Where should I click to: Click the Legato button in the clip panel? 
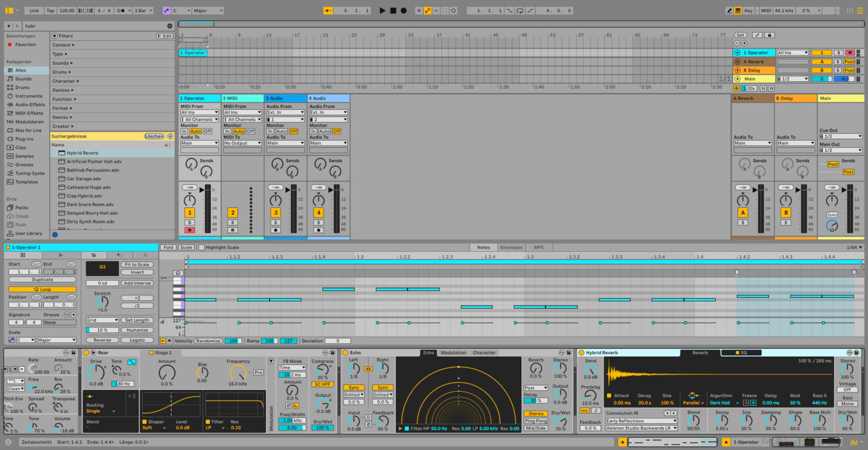point(137,340)
